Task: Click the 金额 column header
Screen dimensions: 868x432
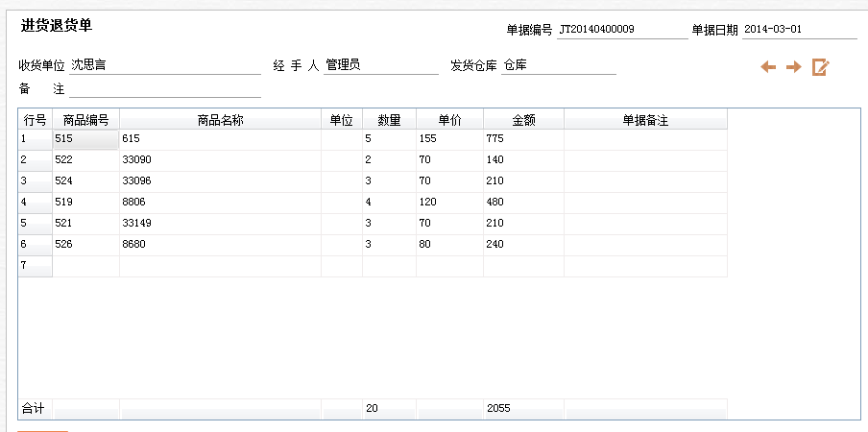Action: coord(523,119)
